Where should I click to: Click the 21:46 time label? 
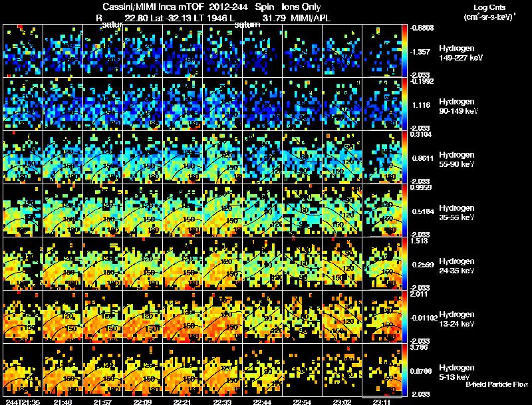click(x=63, y=402)
